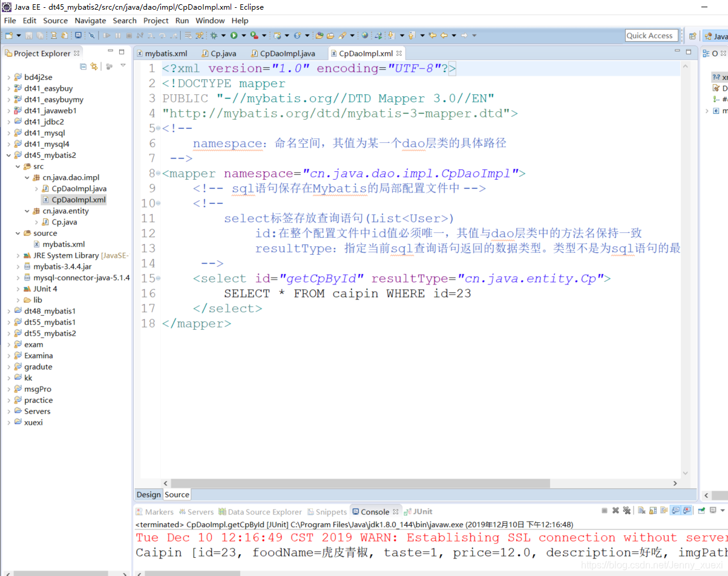
Task: Click the Debug bug toolbar icon
Action: (x=214, y=36)
